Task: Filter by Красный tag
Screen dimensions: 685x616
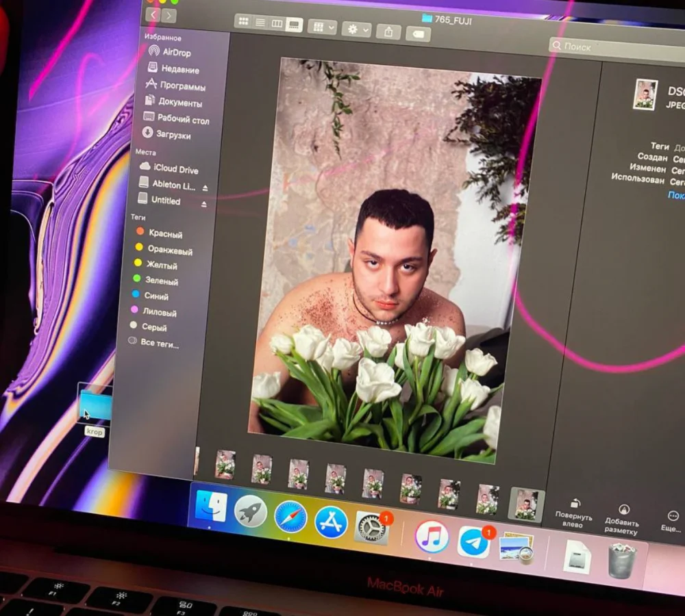Action: click(159, 233)
